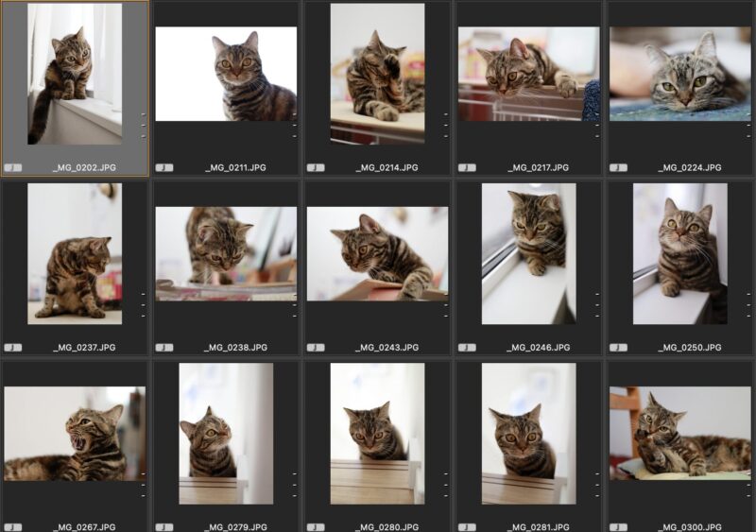Screen dimensions: 756x532
Task: Select the cat by window frame photo _MG_0246
Action: pyautogui.click(x=528, y=253)
